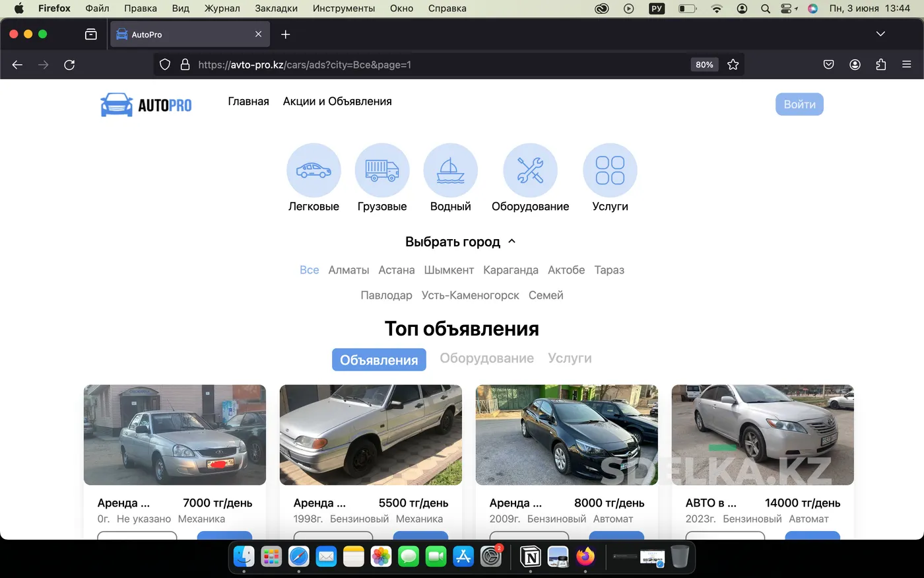Select the Водный boat category icon

(x=450, y=170)
